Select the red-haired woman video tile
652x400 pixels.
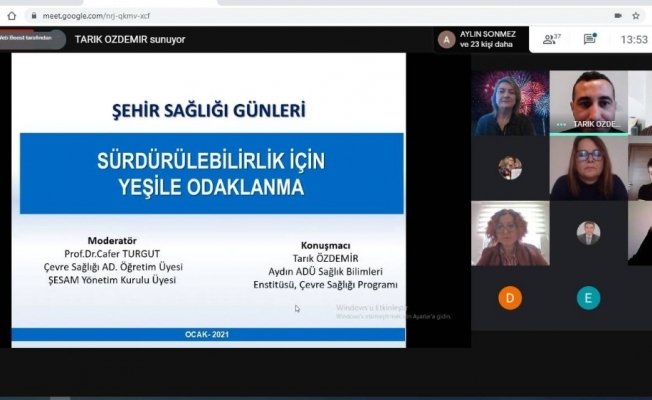coord(510,232)
